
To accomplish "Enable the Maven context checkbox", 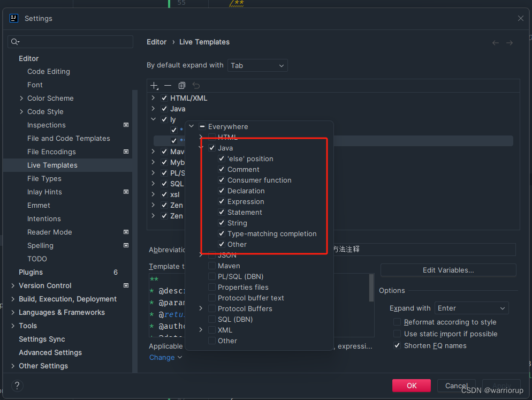I will [x=212, y=266].
